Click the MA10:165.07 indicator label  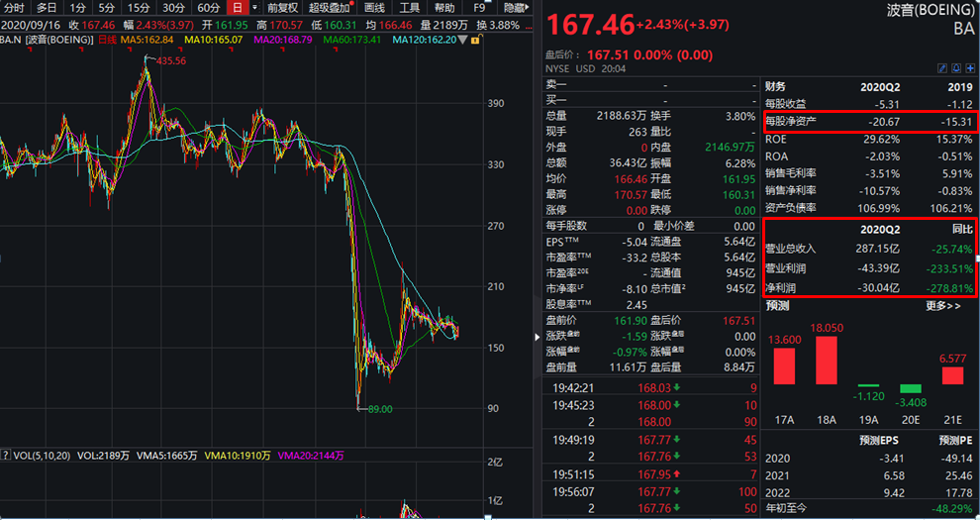click(x=214, y=40)
